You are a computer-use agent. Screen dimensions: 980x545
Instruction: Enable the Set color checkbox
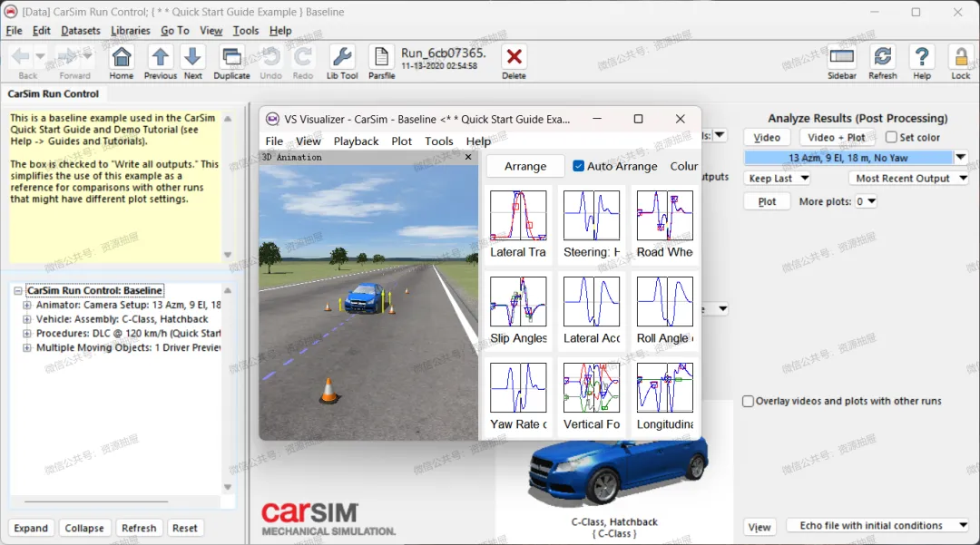[891, 138]
